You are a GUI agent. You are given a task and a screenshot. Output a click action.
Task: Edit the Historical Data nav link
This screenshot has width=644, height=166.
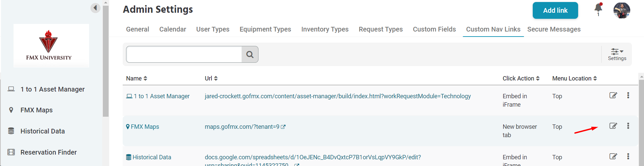[613, 156]
